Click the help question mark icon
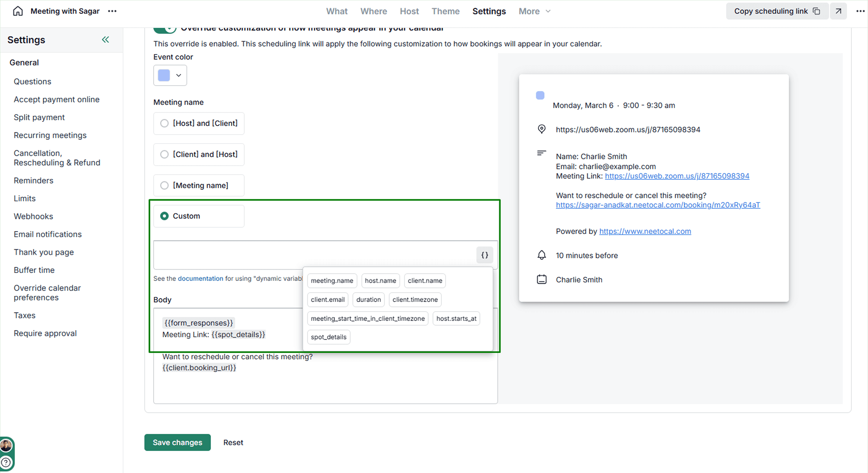The image size is (868, 473). click(x=6, y=462)
